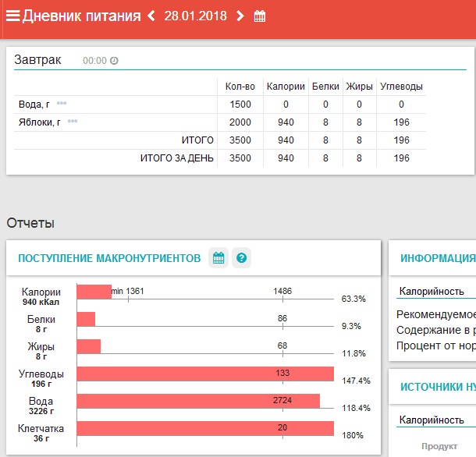Edit the Завтрак time 00:00
The height and width of the screenshot is (457, 476).
click(94, 61)
